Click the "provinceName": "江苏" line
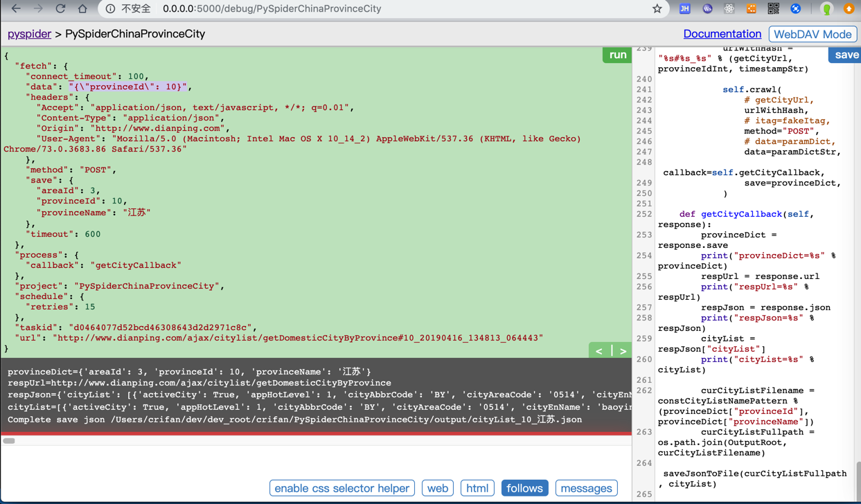 coord(94,213)
